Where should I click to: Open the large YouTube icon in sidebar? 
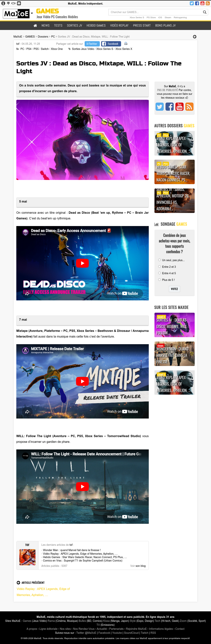(x=179, y=107)
